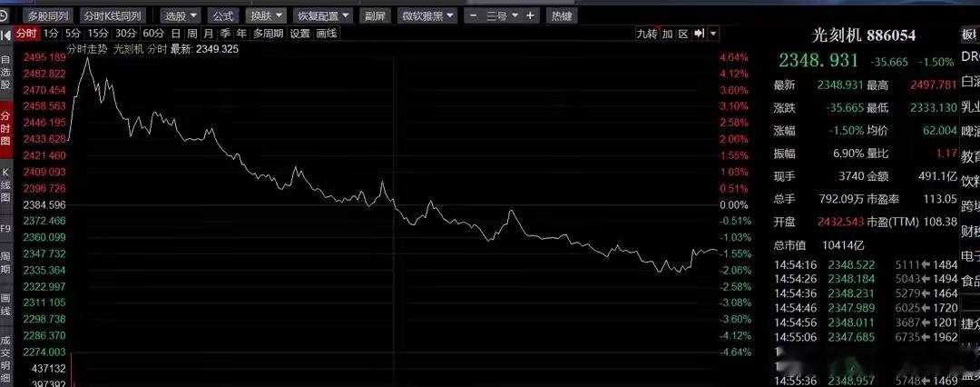This screenshot has width=980, height=387.
Task: Jump to first bar with the skip-back arrow
Action: [x=5, y=34]
